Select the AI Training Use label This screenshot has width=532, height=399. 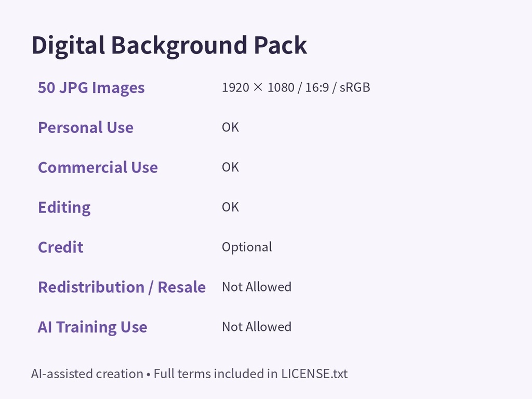[92, 327]
